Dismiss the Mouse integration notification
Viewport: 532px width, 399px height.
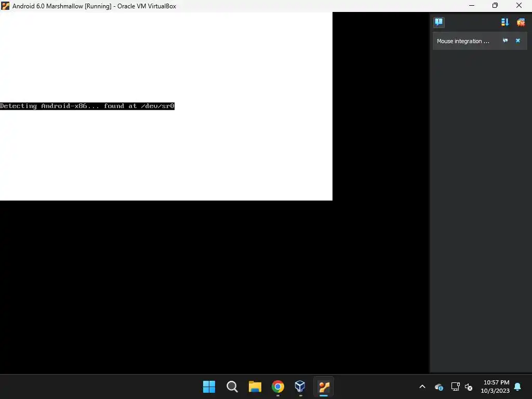[518, 41]
